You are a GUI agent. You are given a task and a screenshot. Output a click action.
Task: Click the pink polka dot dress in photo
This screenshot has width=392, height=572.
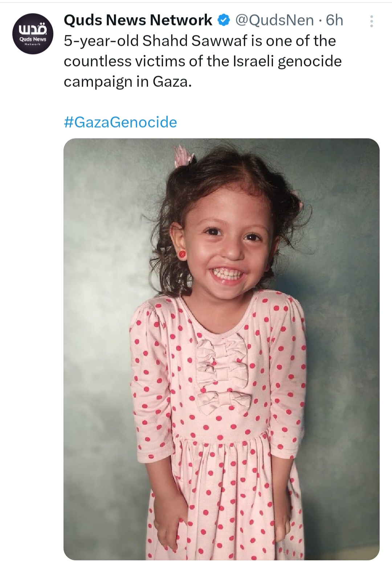tap(221, 472)
